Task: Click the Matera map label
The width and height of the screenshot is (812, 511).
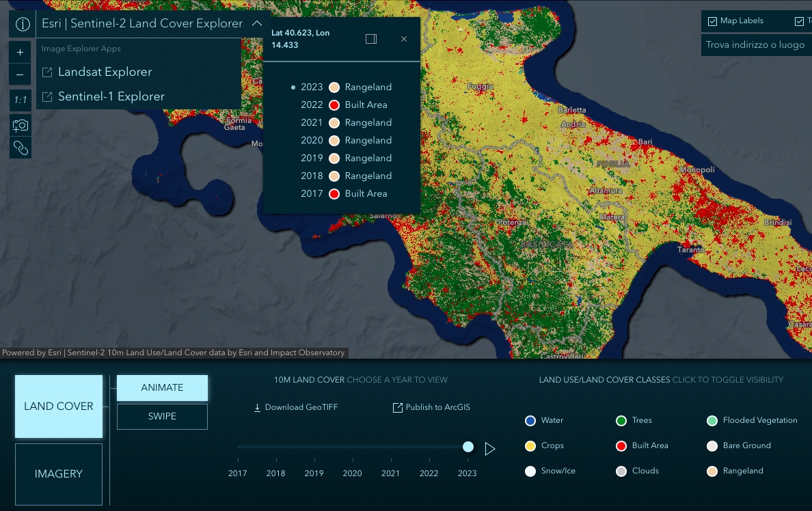Action: tap(612, 217)
